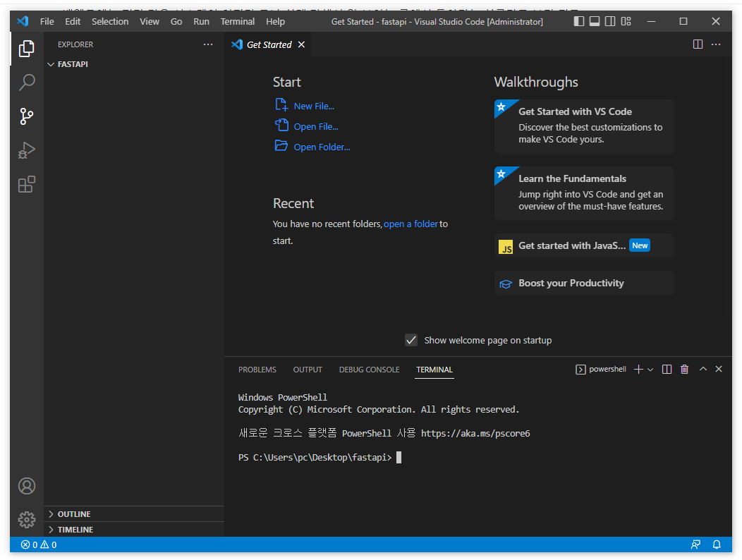This screenshot has height=560, width=742.
Task: Switch to the DEBUG CONSOLE tab
Action: click(x=369, y=370)
